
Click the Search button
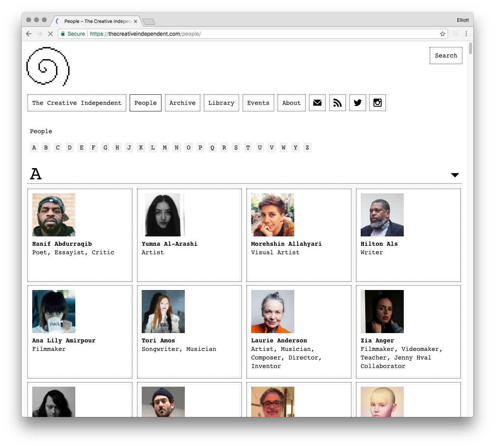446,56
